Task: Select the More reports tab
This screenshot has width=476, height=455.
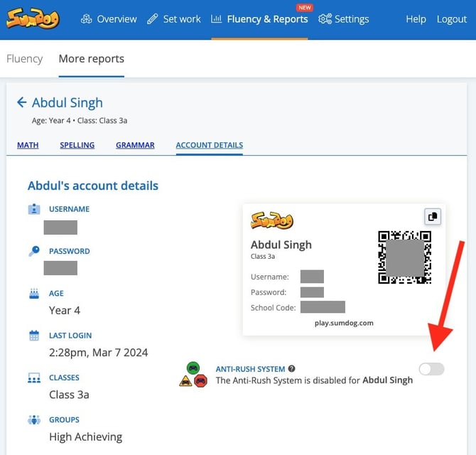Action: click(x=92, y=58)
